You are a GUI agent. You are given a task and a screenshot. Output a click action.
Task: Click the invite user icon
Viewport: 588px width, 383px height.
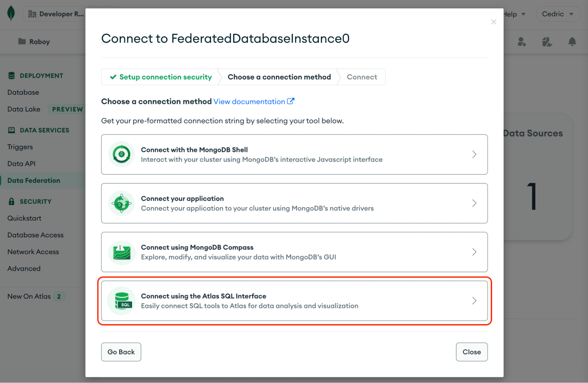pos(522,42)
